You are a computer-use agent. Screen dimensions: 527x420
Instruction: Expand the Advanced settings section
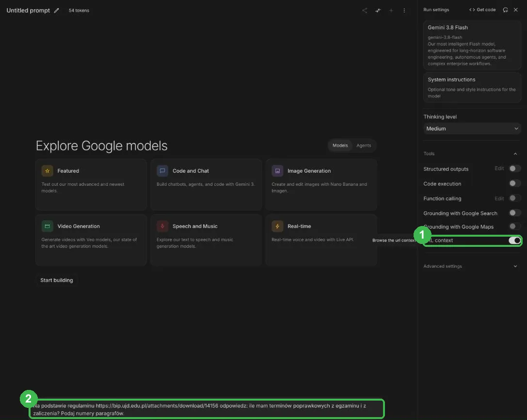tap(471, 266)
